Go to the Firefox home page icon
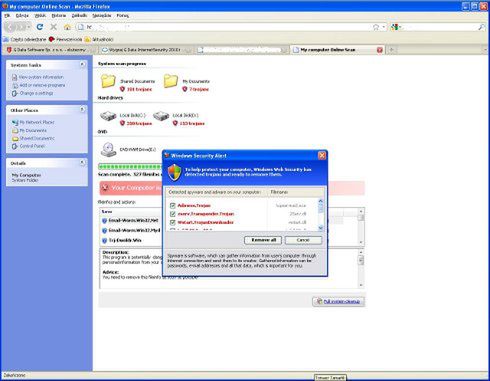The height and width of the screenshot is (381, 490). (x=67, y=27)
